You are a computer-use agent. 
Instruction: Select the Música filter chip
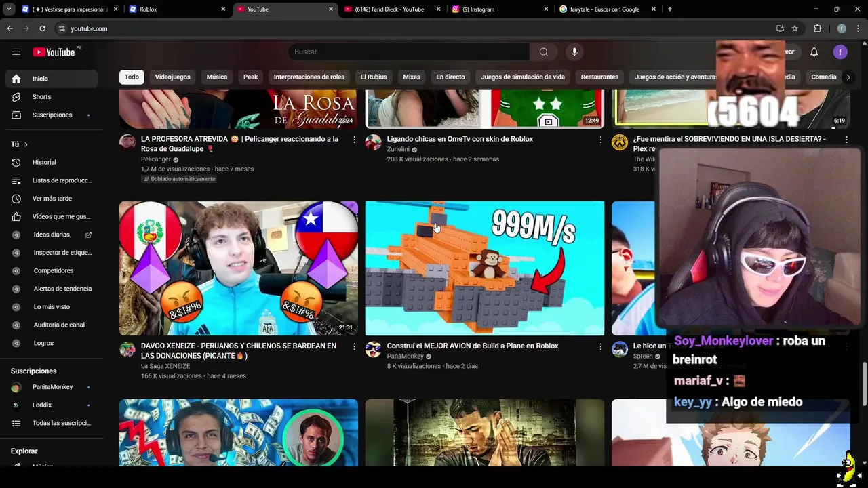pyautogui.click(x=217, y=77)
